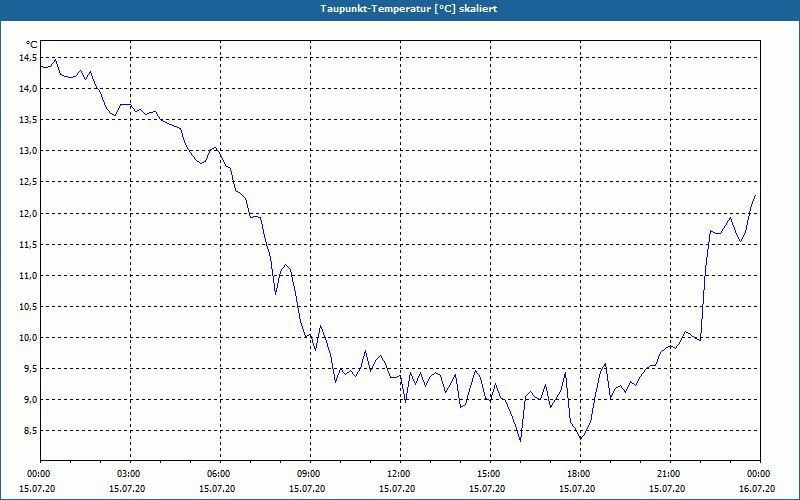
Task: Select the "14,5" y-axis value
Action: [x=29, y=58]
